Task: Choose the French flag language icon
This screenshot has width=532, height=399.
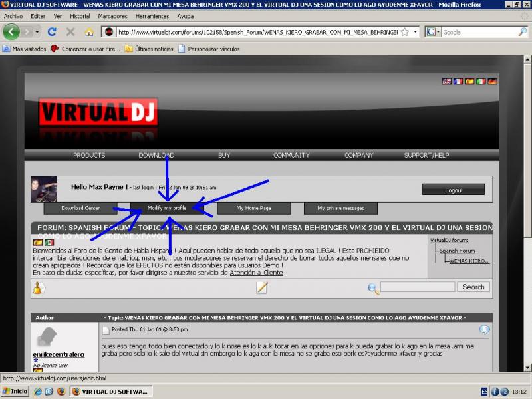Action: 458,81
